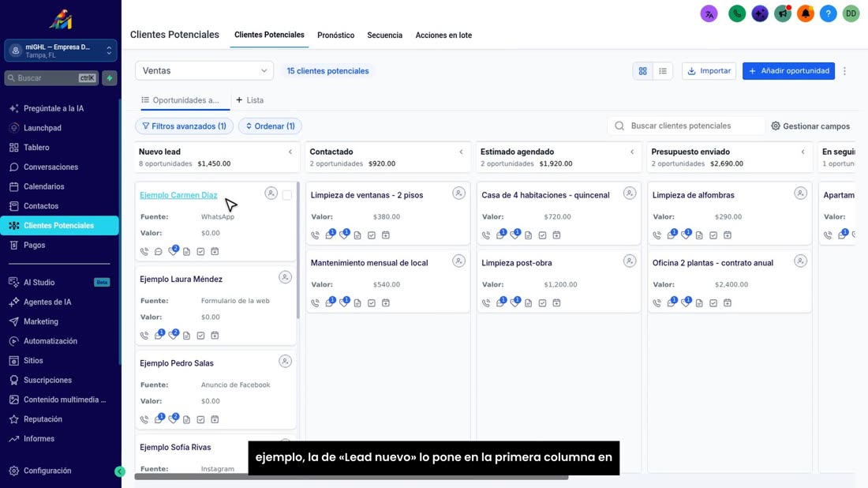Click the Añadir oportunidad button
The width and height of the screenshot is (868, 488).
788,71
